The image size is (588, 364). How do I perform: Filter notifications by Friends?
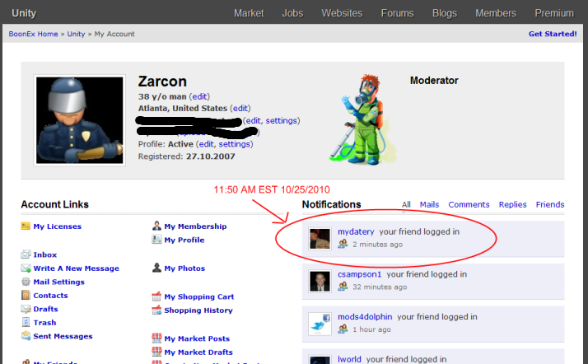550,205
